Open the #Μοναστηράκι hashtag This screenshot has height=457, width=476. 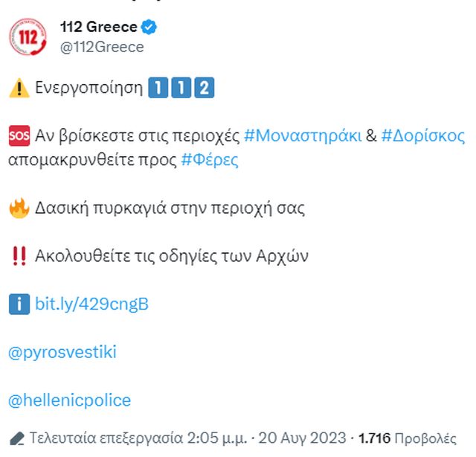tap(302, 136)
